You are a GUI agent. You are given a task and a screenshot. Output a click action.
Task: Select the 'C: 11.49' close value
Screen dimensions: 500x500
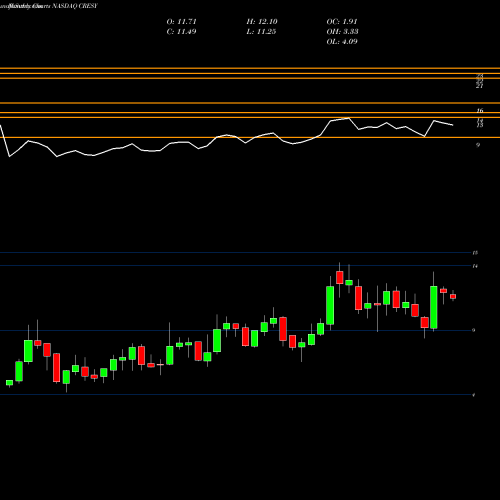click(x=181, y=32)
